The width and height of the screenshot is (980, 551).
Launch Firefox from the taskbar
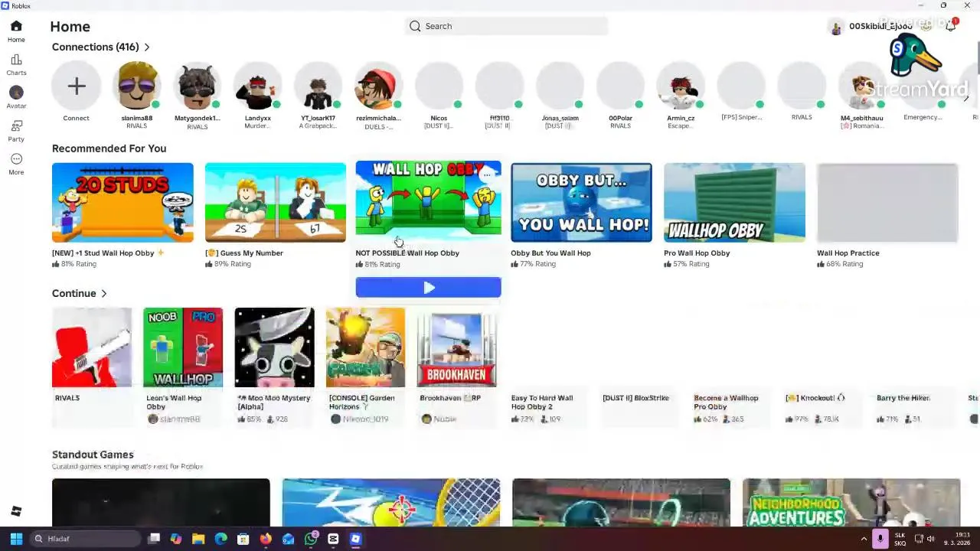[266, 539]
